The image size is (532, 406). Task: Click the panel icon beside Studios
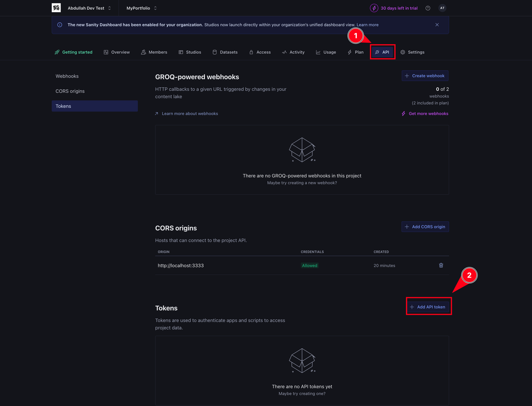(x=181, y=52)
